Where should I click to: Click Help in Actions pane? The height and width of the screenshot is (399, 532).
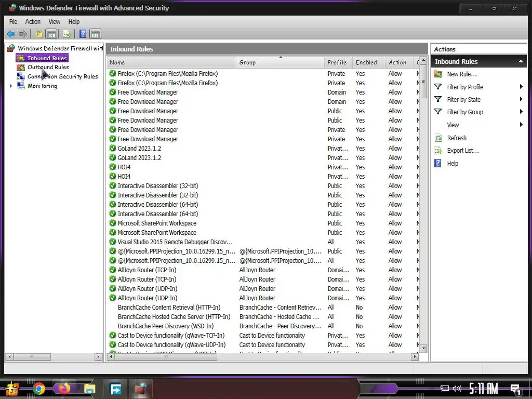[x=453, y=163]
